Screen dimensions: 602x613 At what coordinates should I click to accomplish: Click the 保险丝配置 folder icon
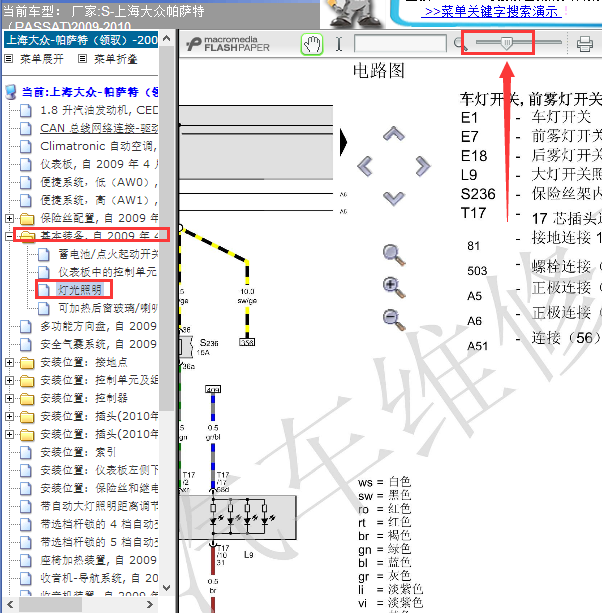(x=27, y=219)
